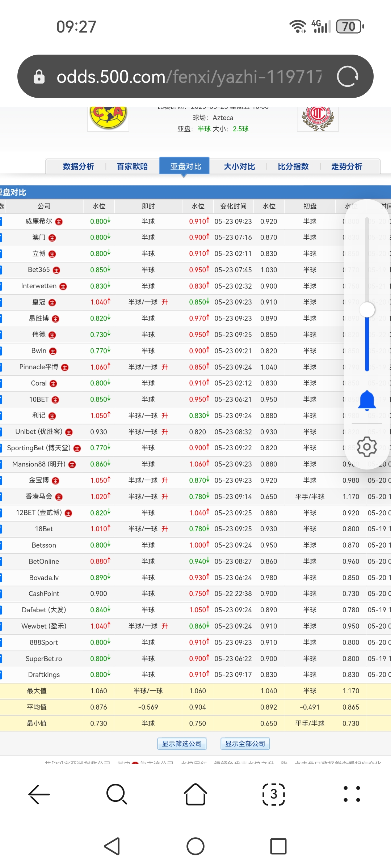Viewport: 391px width, 868px height.
Task: Click the 变化时间 column header
Action: (233, 206)
